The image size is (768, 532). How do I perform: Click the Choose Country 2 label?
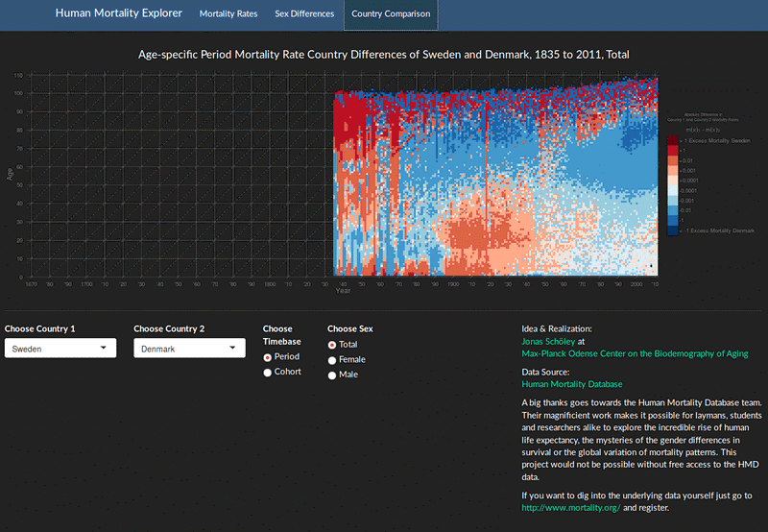169,328
